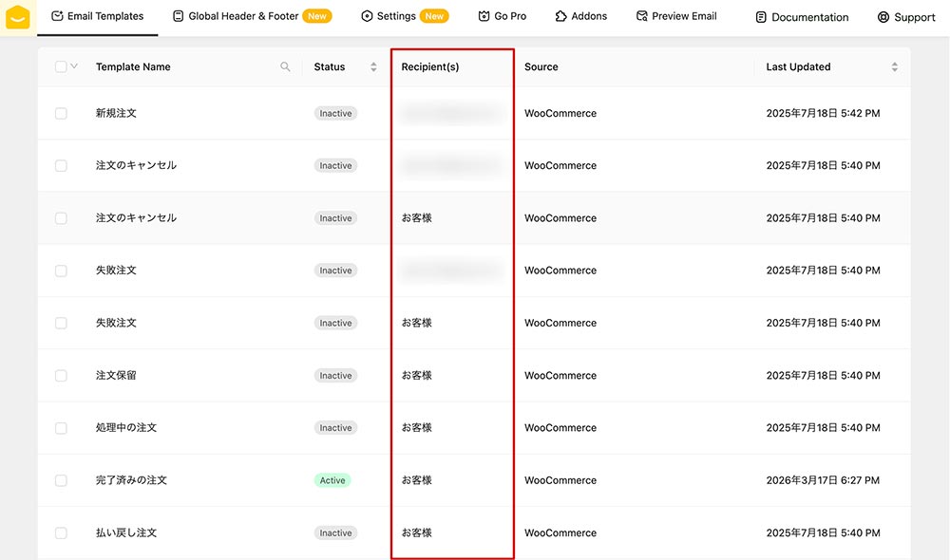Tick the checkbox for 新規注文 row
The width and height of the screenshot is (950, 560).
coord(61,113)
